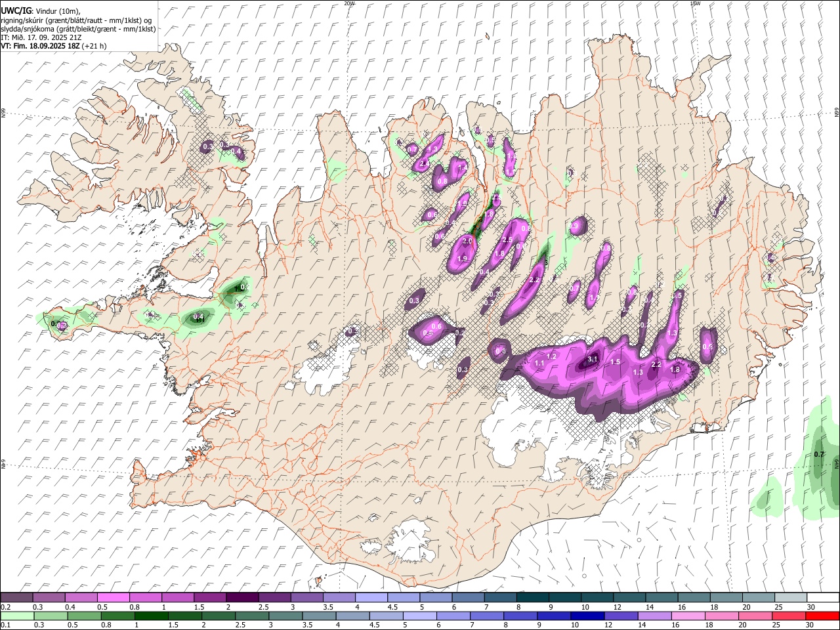Viewport: 840px width, 630px height.
Task: Pick the darkest purple top-row swatch between 2 and 2.5
Action: (x=242, y=598)
